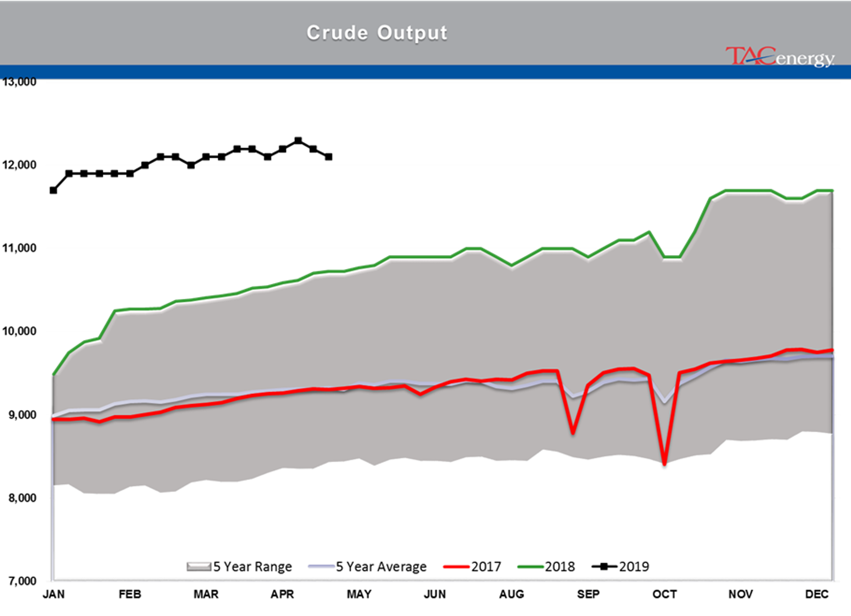The image size is (851, 616).
Task: Click the NOV x-axis label
Action: 741,594
